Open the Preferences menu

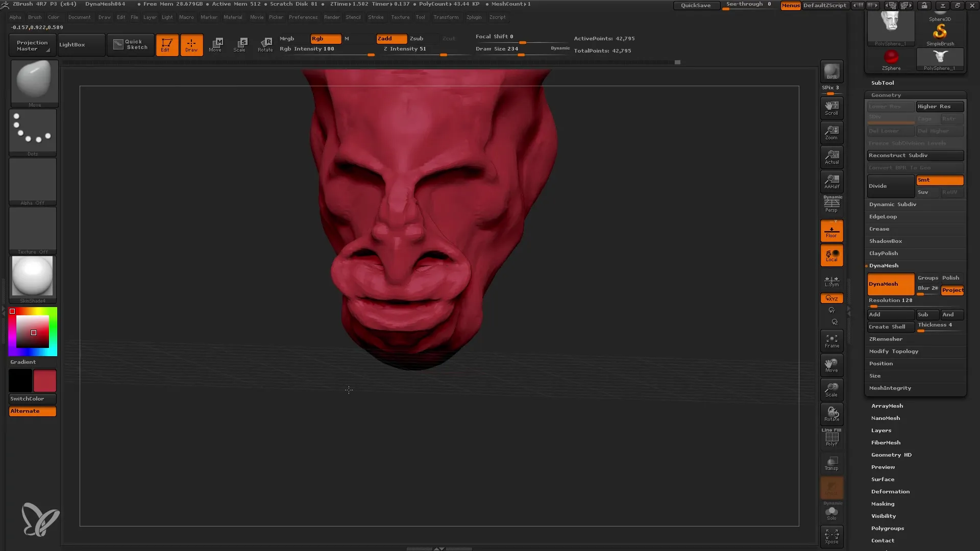[x=302, y=17]
